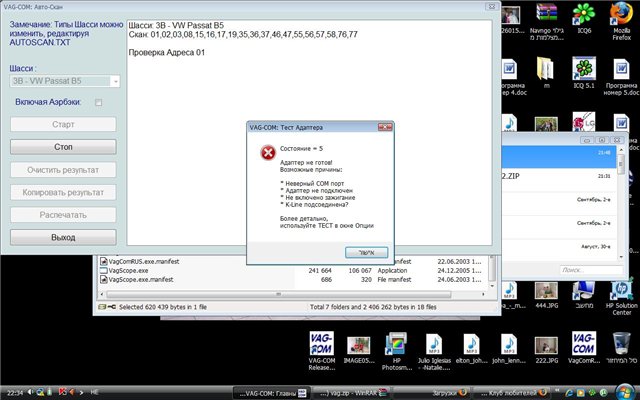Open the Mozilla Firefox desktop shortcut

click(x=622, y=21)
